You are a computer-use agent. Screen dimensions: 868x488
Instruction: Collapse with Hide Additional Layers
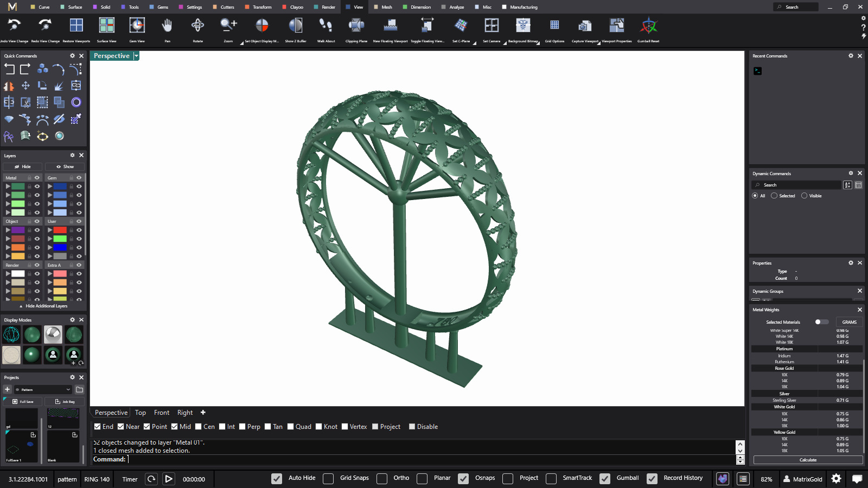pos(43,306)
